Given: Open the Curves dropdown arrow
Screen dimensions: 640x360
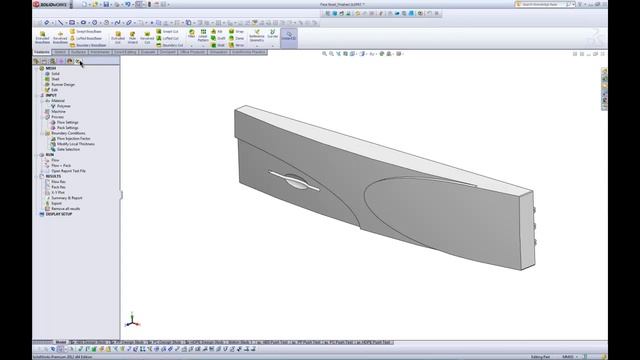Looking at the screenshot, I should tap(273, 46).
